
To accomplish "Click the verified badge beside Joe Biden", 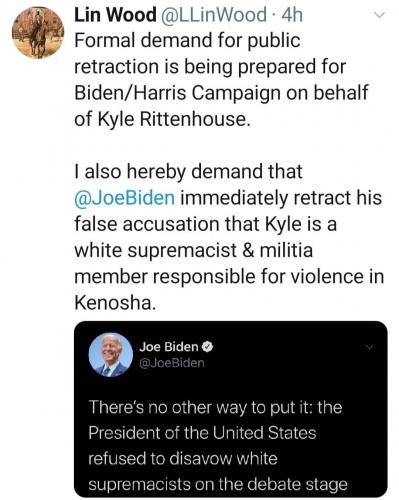I will tap(208, 347).
